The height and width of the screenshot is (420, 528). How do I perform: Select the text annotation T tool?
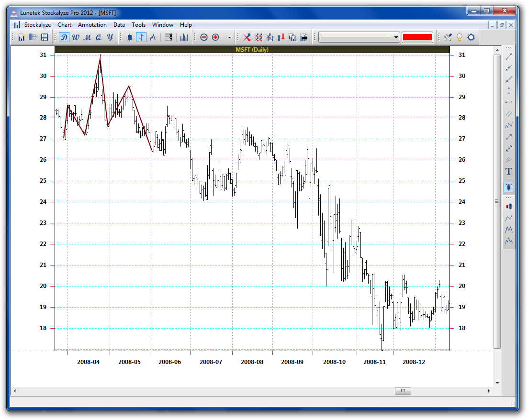508,171
